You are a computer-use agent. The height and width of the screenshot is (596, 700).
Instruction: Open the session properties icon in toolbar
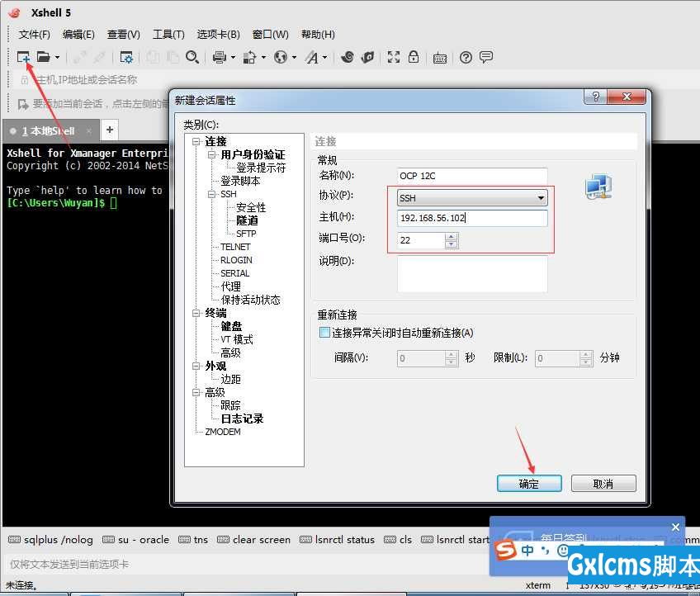[x=126, y=57]
